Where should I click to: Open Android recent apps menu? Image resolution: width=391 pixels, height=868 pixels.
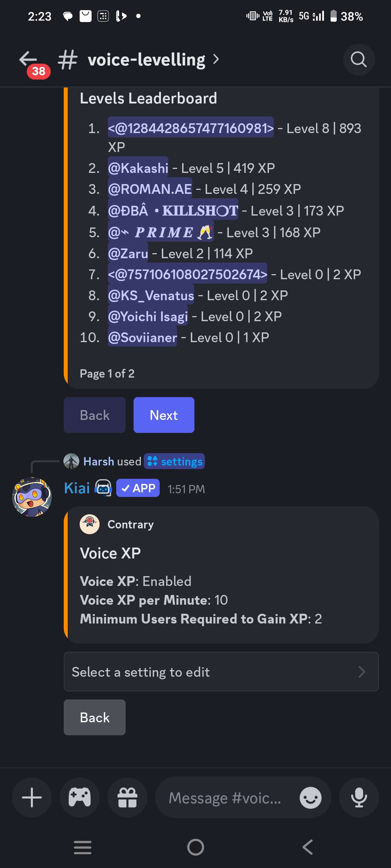point(83,847)
